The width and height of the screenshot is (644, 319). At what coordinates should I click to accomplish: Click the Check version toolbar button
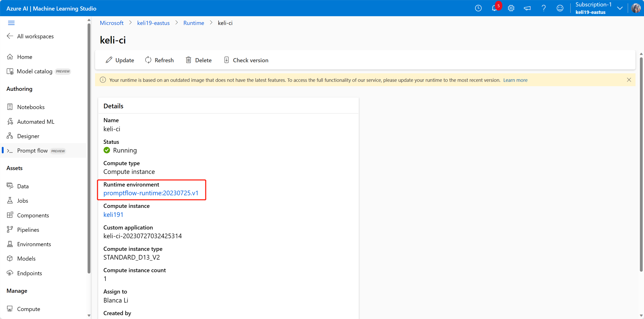pyautogui.click(x=246, y=60)
